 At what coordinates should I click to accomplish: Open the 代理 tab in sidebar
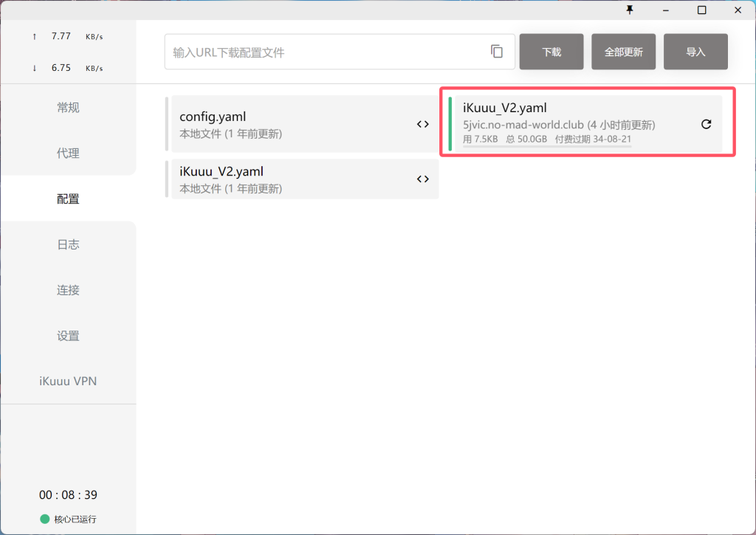pos(68,153)
